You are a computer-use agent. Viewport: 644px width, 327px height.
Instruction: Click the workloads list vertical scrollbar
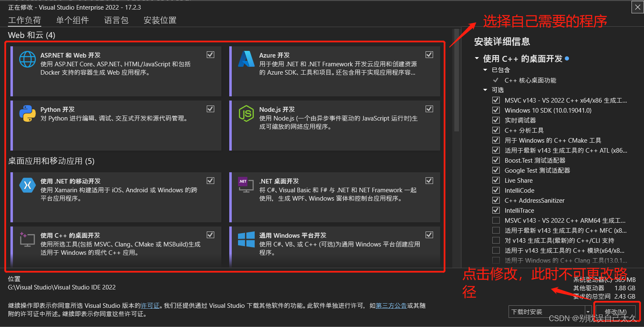point(456,80)
